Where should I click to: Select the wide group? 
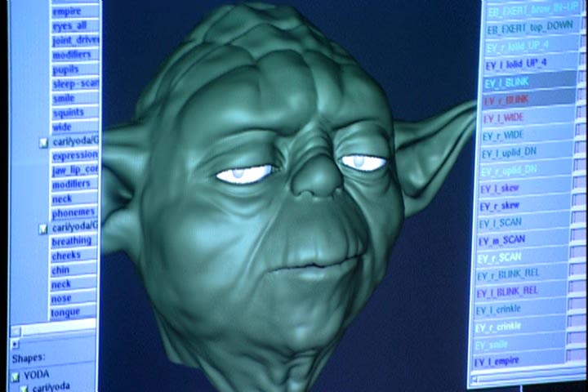point(74,127)
